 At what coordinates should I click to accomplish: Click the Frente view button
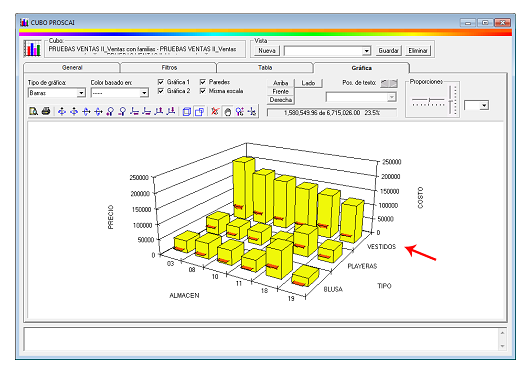click(281, 92)
